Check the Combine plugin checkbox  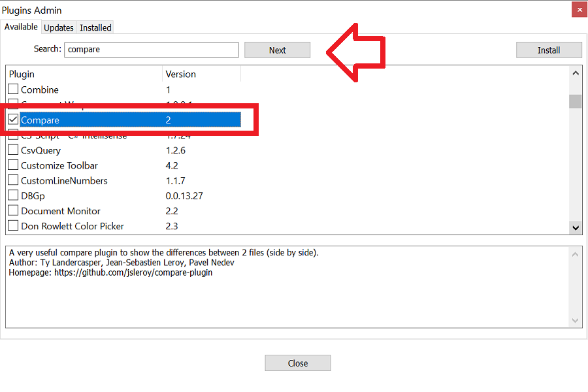pyautogui.click(x=12, y=90)
